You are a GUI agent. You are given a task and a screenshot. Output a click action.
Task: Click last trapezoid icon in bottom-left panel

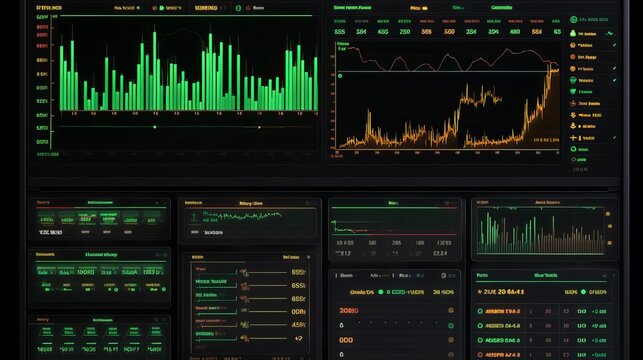pos(155,331)
